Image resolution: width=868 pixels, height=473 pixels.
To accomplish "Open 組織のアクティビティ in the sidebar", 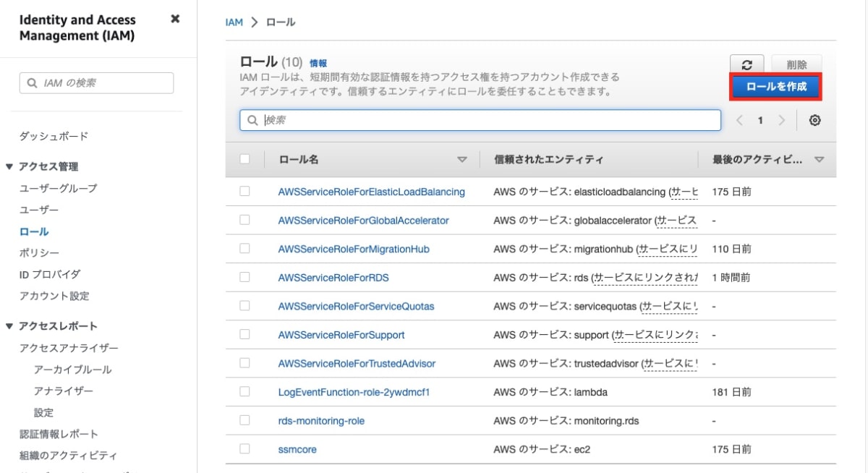I will coord(68,456).
